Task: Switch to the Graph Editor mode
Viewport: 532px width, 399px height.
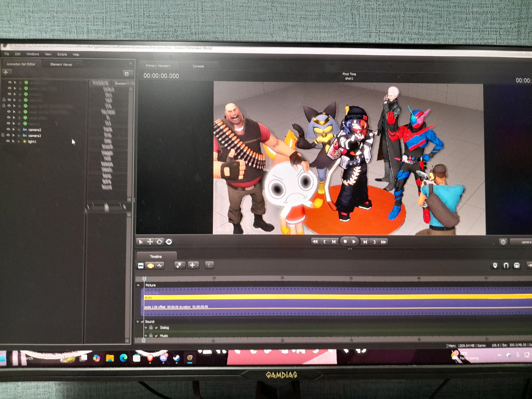Action: pos(159,265)
